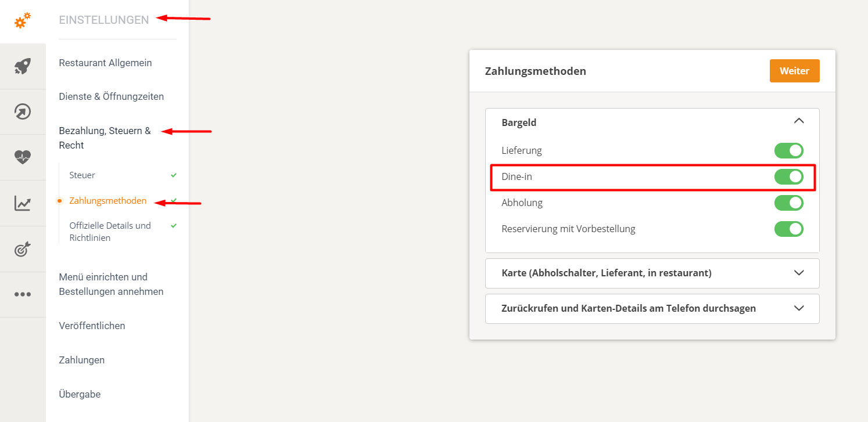
Task: Click the green checkmark beside Steuer
Action: tap(174, 175)
